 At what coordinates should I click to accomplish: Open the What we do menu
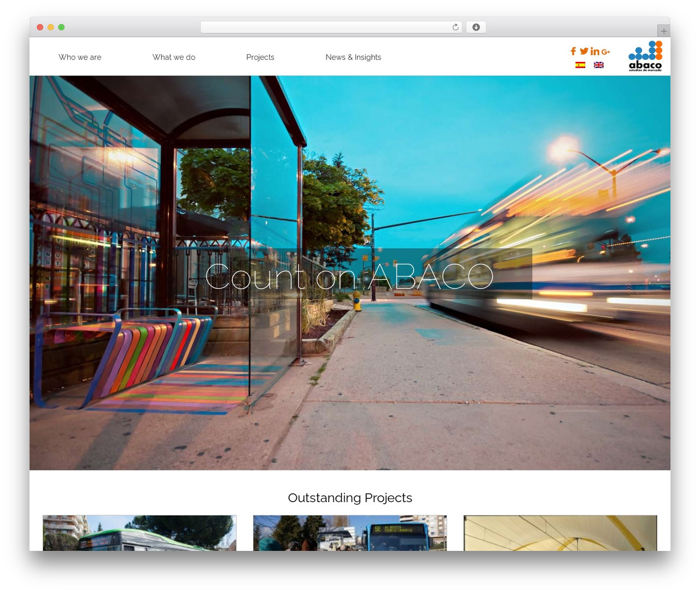click(x=174, y=57)
